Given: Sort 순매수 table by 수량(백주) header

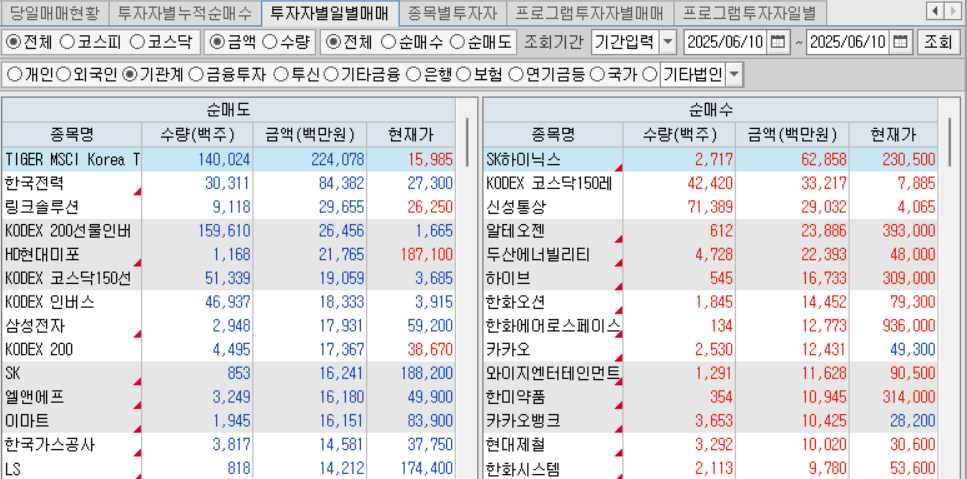Looking at the screenshot, I should click(679, 135).
